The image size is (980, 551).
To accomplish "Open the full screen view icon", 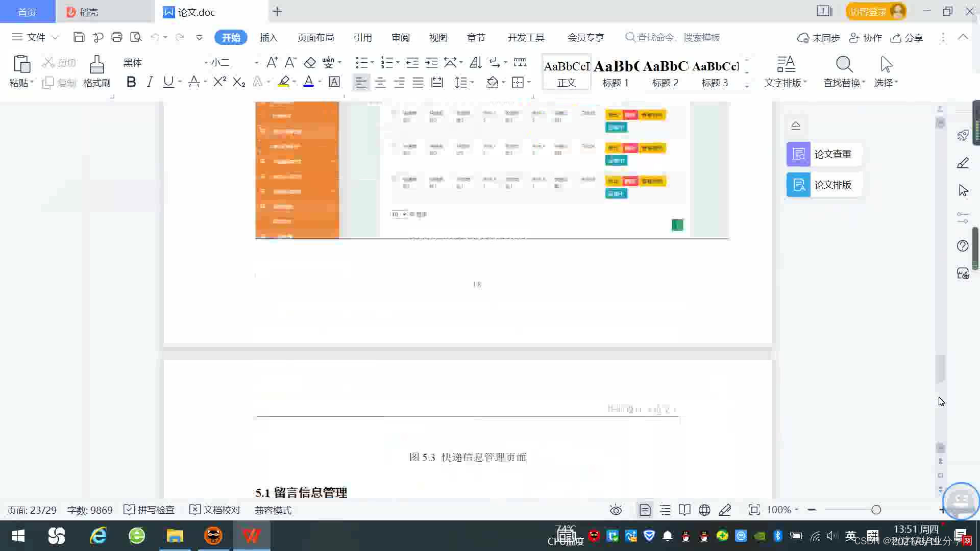I will coord(754,510).
